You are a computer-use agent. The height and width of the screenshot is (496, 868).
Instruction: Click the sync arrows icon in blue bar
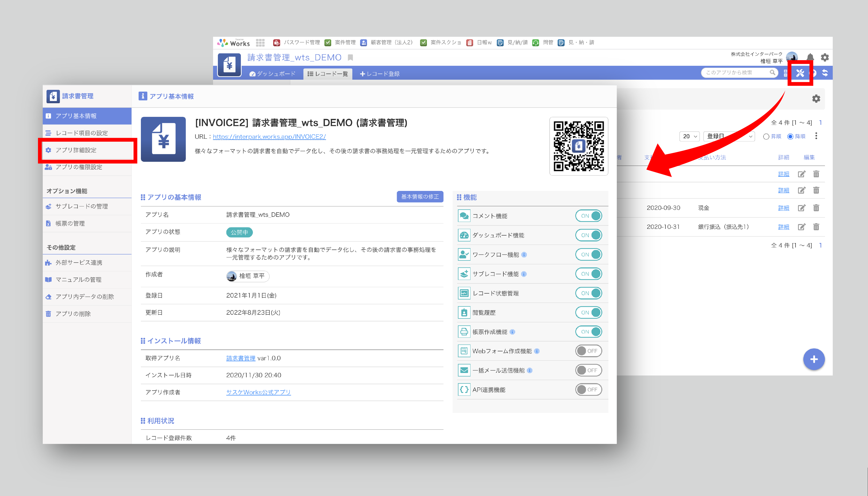point(825,73)
